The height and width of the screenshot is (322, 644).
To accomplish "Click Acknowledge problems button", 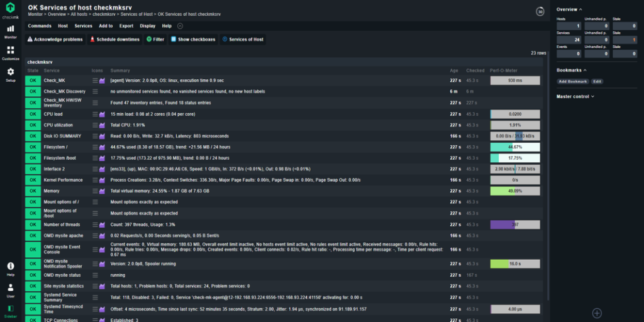I will coord(55,40).
